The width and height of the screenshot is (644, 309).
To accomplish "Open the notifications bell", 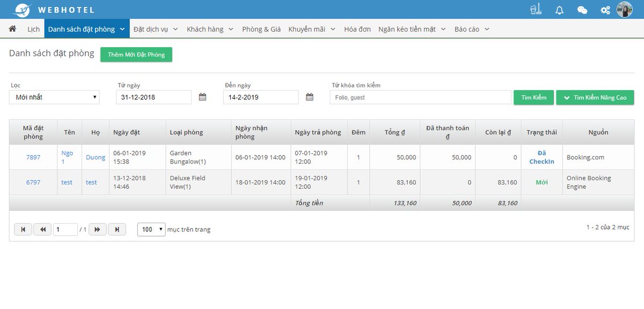I will pyautogui.click(x=559, y=10).
